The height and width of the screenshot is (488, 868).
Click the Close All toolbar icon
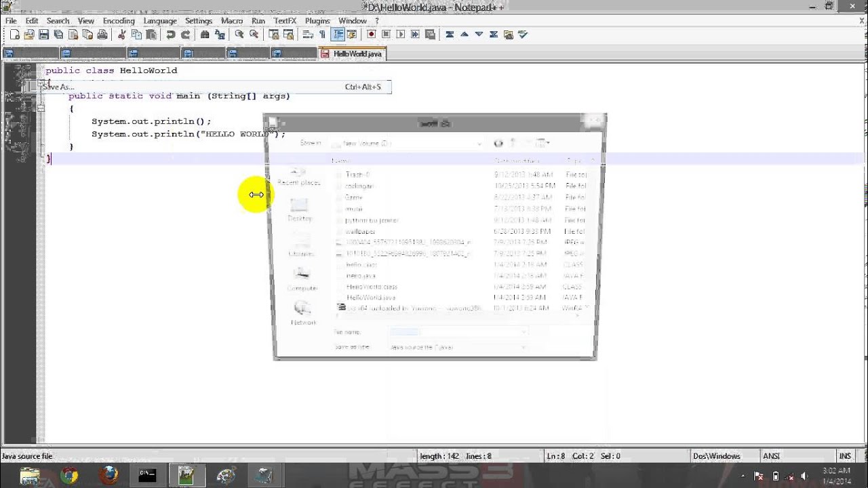coord(88,35)
